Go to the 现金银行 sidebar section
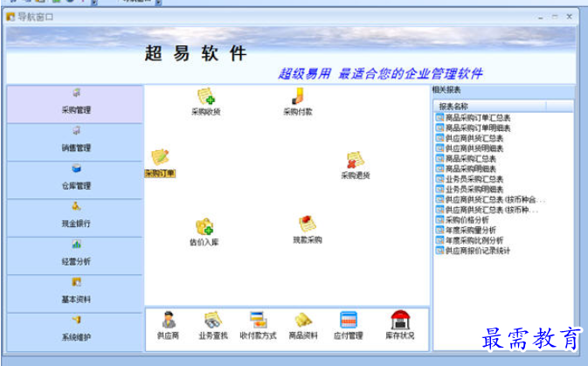588x366 pixels. click(x=75, y=218)
